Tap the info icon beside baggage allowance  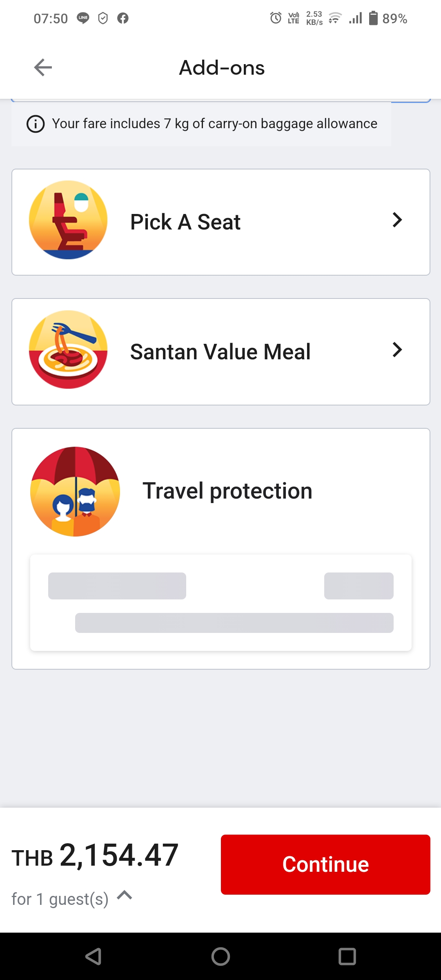[x=36, y=124]
